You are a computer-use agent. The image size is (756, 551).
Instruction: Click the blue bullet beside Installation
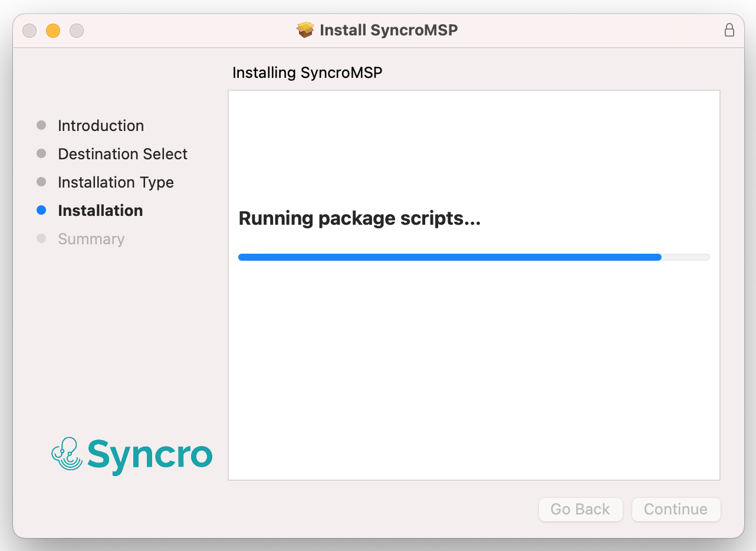pyautogui.click(x=41, y=211)
